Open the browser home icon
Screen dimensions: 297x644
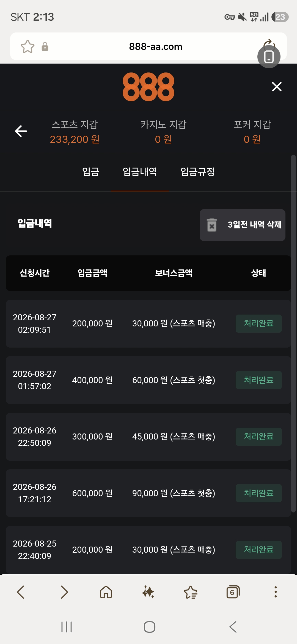106,592
